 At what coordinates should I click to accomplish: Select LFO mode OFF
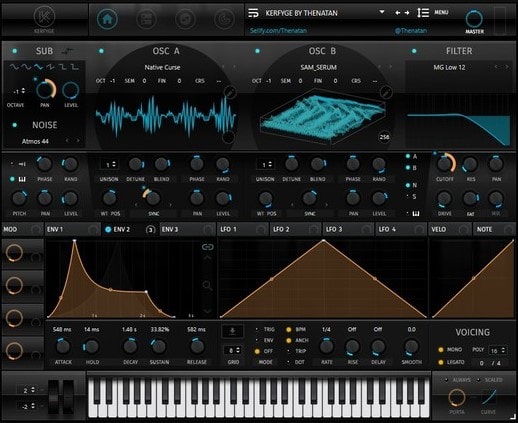click(x=257, y=351)
